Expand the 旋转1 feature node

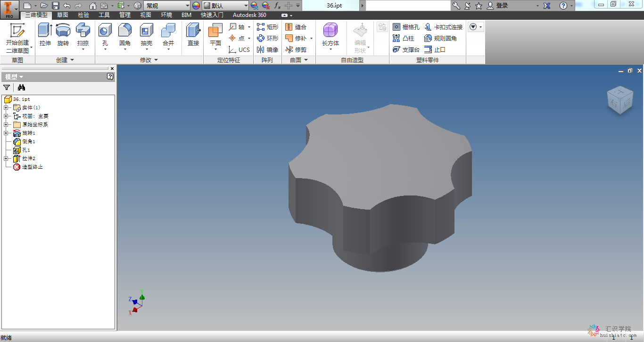[x=6, y=133]
